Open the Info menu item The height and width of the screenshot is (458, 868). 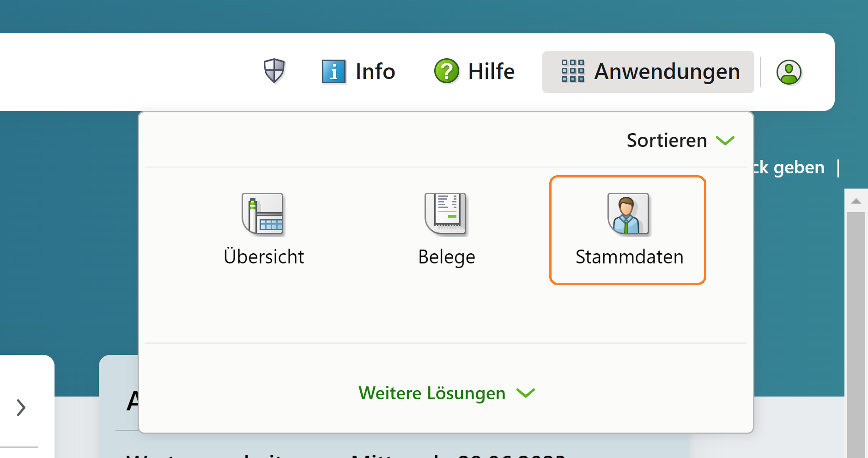pyautogui.click(x=358, y=72)
